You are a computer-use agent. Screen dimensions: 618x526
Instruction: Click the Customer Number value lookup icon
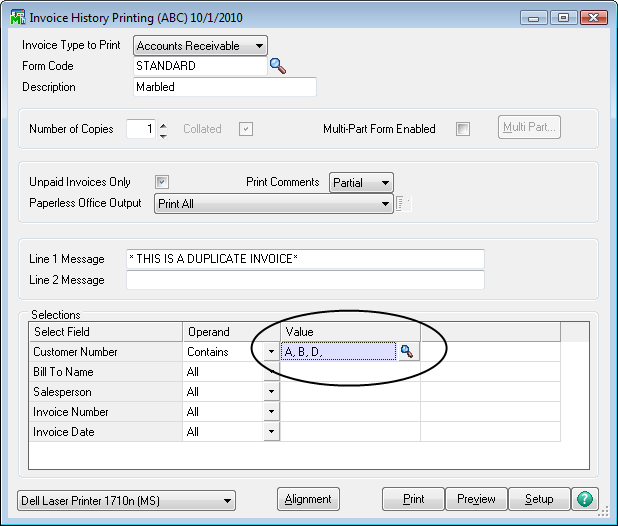406,352
